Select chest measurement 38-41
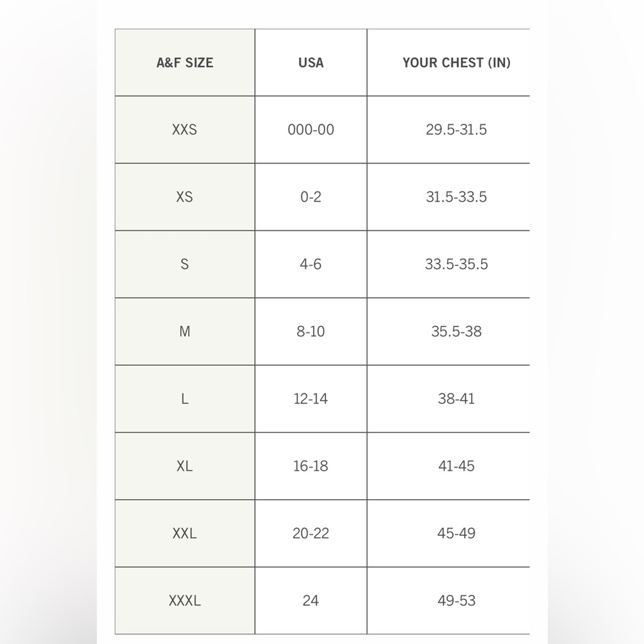The width and height of the screenshot is (644, 644). tap(457, 399)
